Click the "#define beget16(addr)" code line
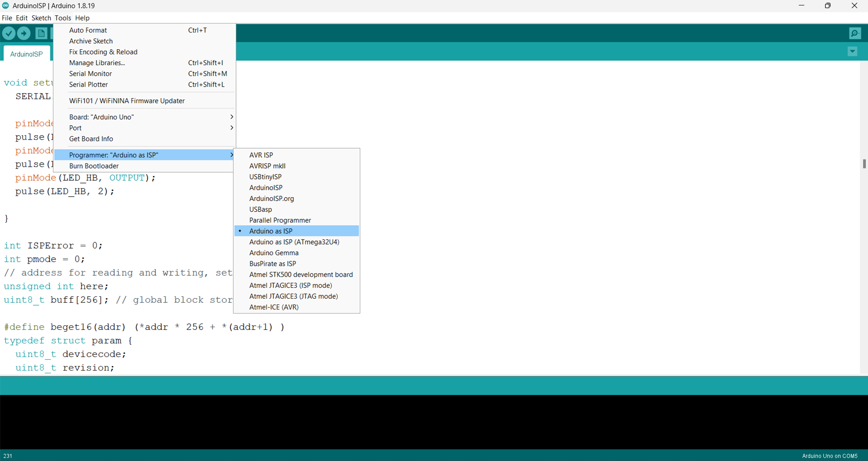The image size is (868, 461). (x=144, y=327)
